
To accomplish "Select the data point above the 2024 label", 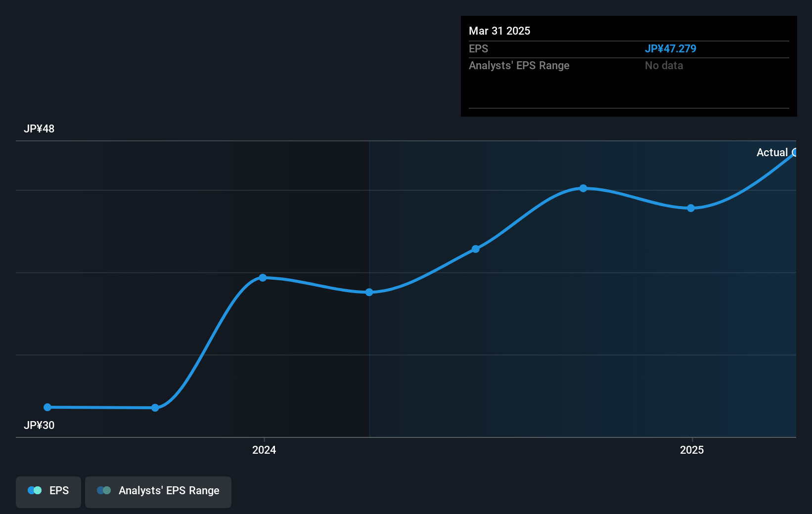I will (x=263, y=278).
